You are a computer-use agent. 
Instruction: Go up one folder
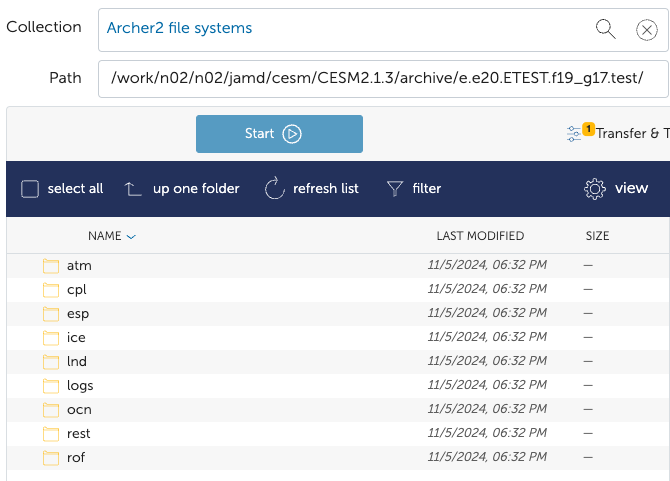tap(181, 189)
